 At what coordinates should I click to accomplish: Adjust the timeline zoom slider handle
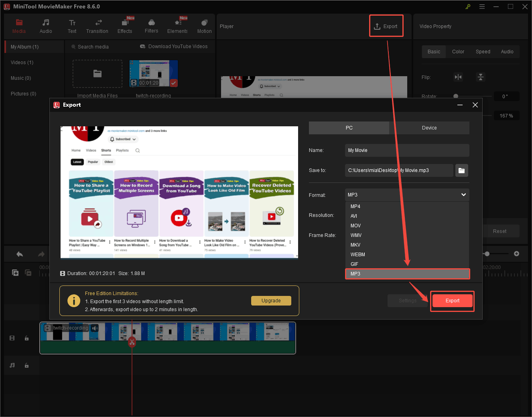[487, 254]
